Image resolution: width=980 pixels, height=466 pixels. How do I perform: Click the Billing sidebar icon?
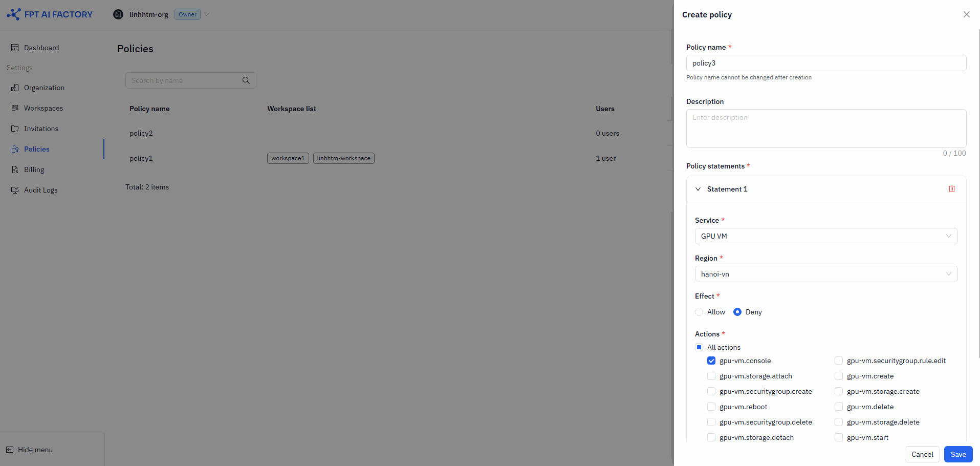point(15,170)
